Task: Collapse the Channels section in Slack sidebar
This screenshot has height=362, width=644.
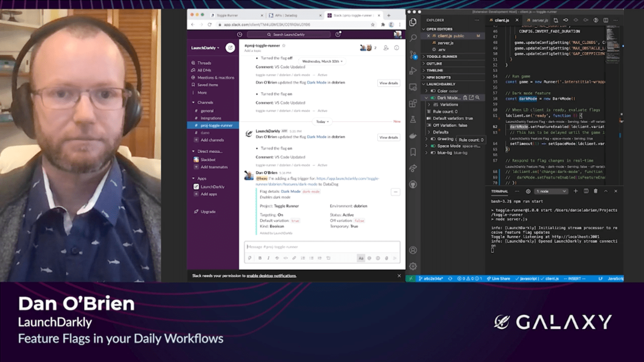Action: pyautogui.click(x=194, y=103)
